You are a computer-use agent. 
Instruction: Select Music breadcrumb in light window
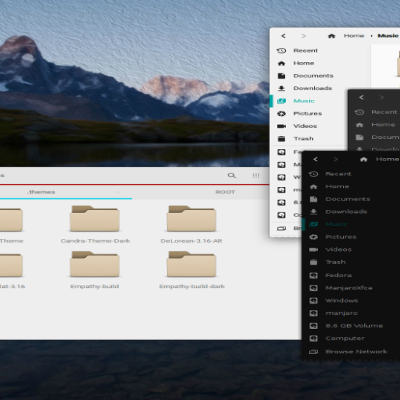pos(388,36)
